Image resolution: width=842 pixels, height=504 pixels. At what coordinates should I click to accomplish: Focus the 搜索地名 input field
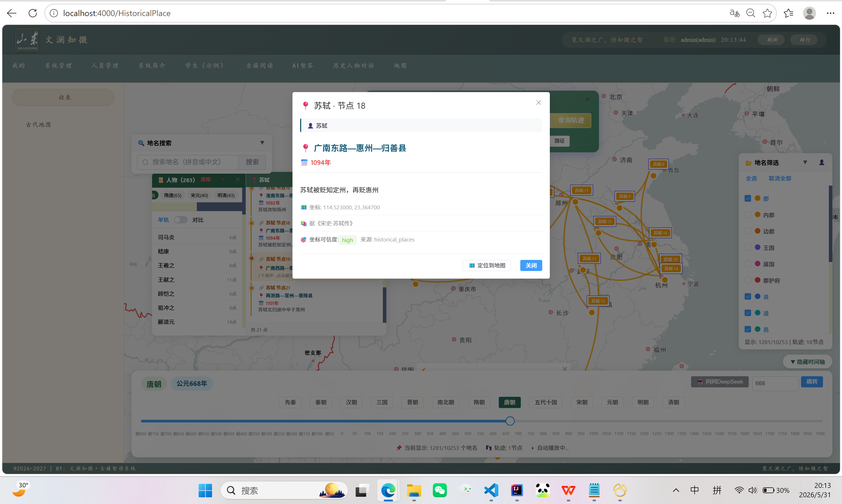click(x=188, y=162)
